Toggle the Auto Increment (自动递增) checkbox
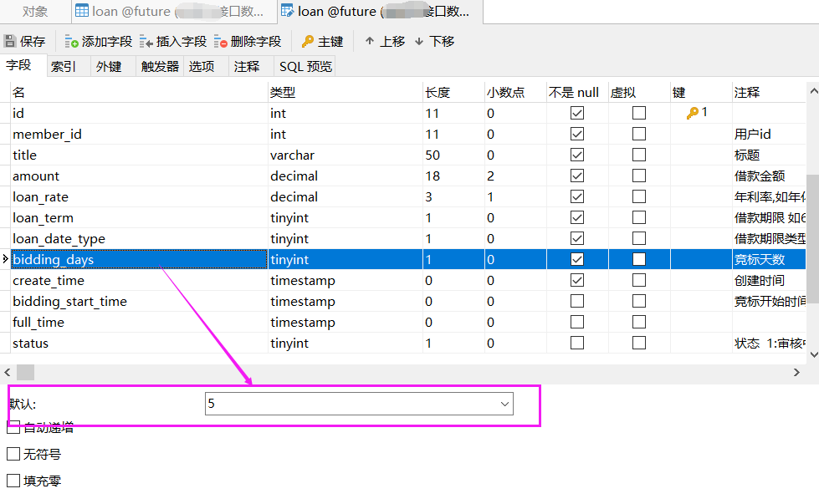819x504 pixels. click(13, 428)
